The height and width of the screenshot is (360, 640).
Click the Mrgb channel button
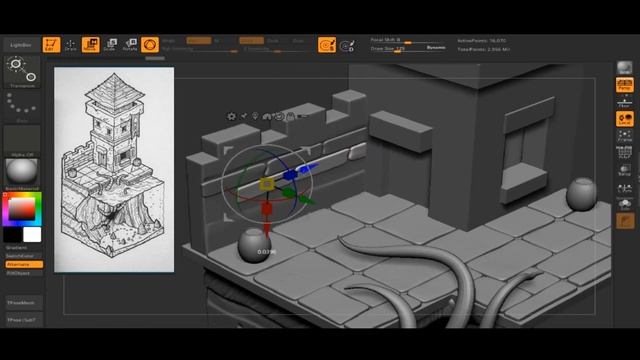pos(169,40)
